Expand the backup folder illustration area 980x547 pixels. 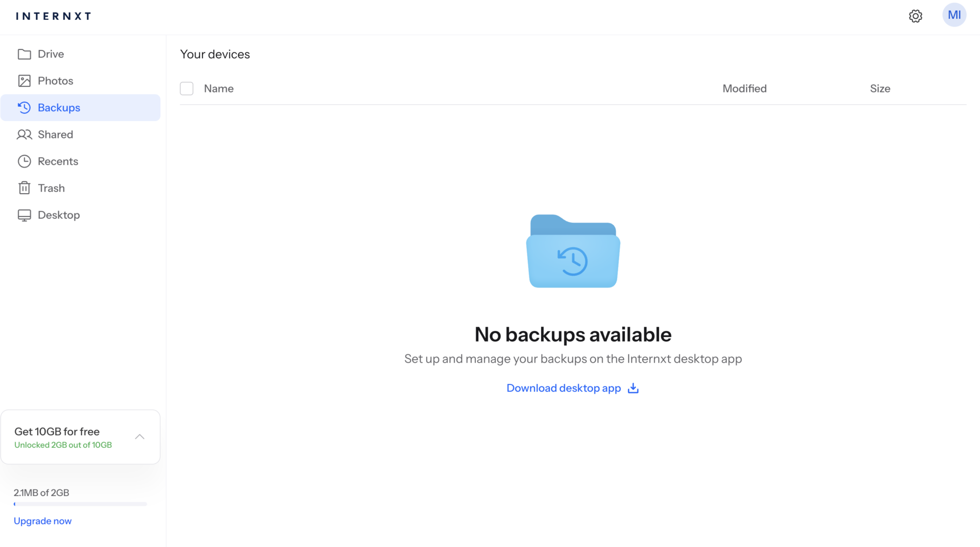[573, 251]
